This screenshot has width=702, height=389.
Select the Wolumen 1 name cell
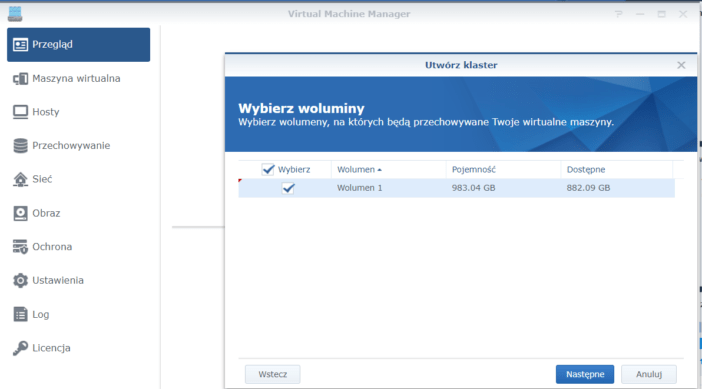point(360,188)
